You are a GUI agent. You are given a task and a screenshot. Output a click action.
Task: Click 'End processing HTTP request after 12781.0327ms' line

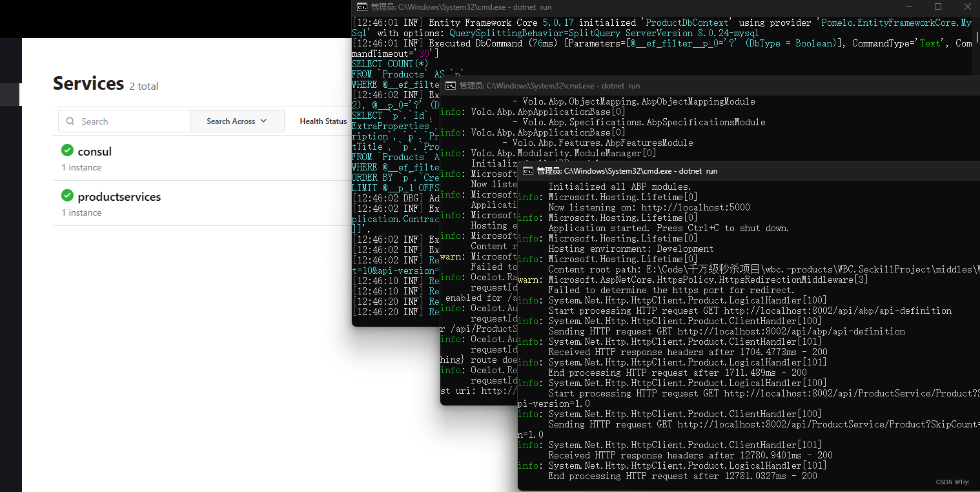682,476
